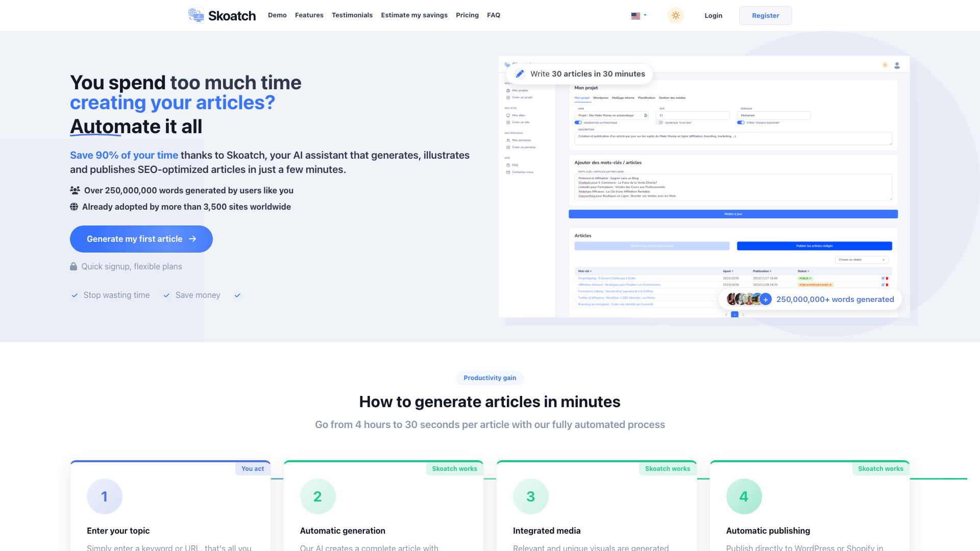Click the small sun icon in the demo screenshot

(x=885, y=65)
